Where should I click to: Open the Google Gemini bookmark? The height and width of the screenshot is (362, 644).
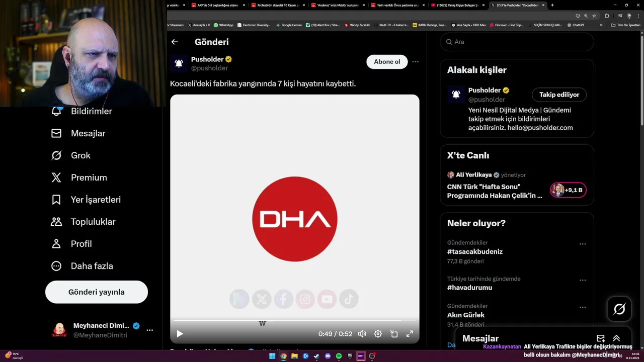[x=289, y=25]
